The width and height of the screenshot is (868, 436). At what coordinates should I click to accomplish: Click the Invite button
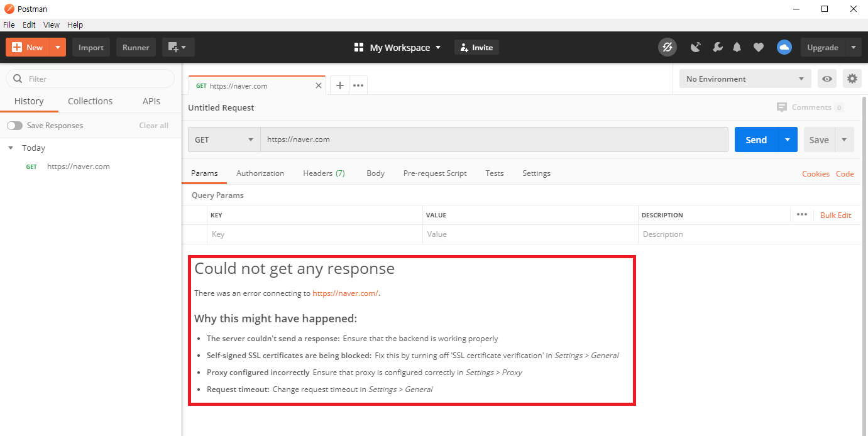point(476,47)
